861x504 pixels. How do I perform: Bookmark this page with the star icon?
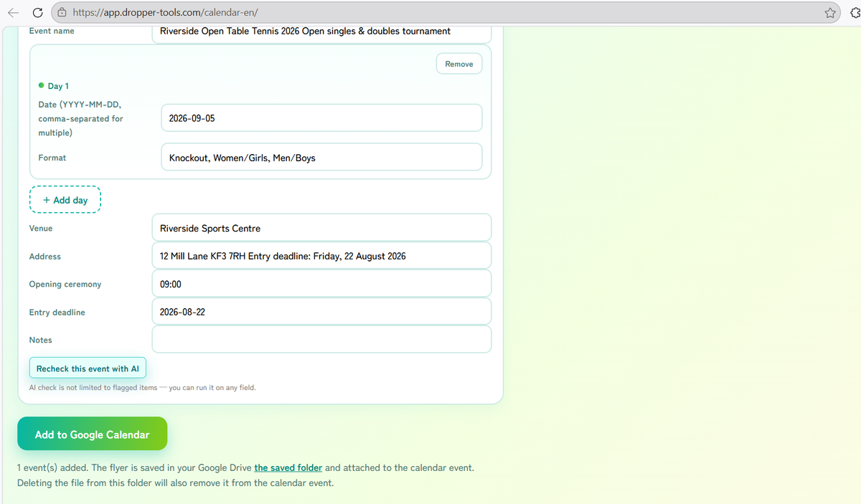830,13
